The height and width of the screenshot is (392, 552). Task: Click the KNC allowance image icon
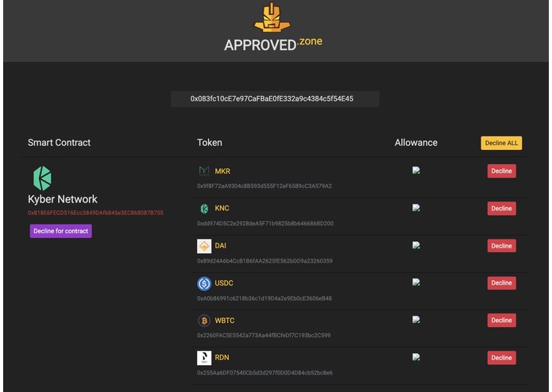coord(416,208)
